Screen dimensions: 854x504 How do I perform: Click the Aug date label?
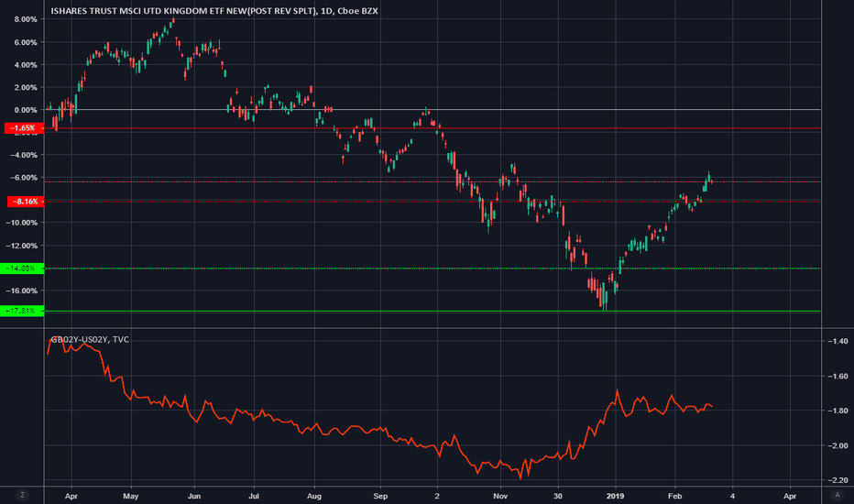tap(314, 496)
